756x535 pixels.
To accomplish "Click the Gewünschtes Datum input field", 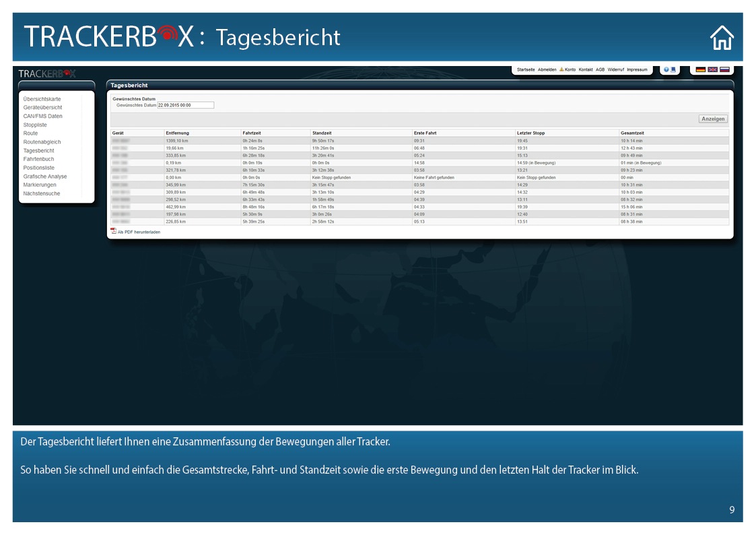I will pyautogui.click(x=186, y=105).
